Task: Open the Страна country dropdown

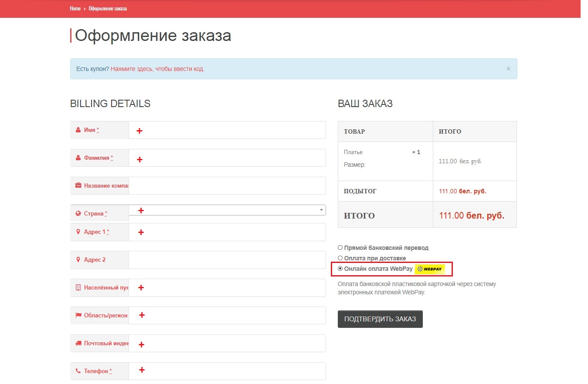Action: tap(322, 210)
